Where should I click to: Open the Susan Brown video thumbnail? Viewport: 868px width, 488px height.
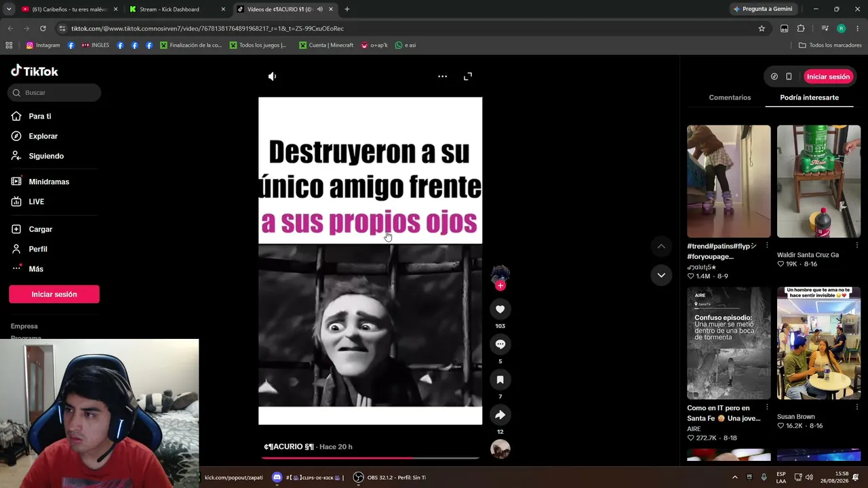[818, 343]
